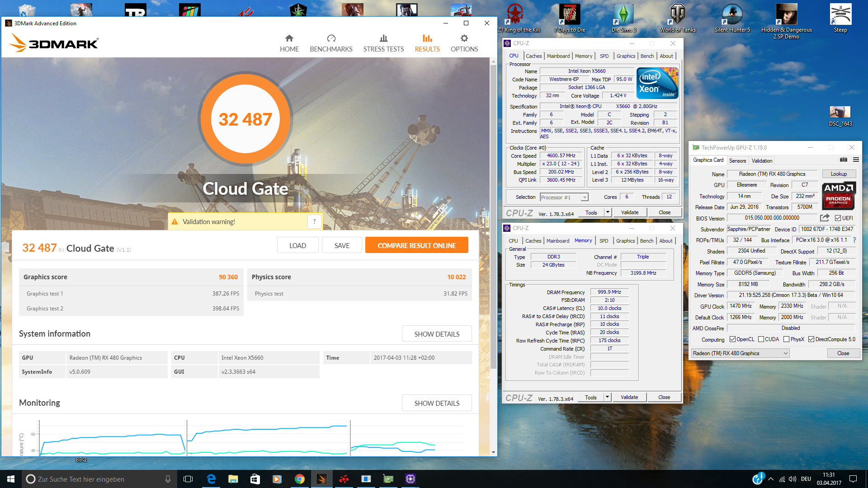Screen dimensions: 868x488
Task: Show details for Monitoring section
Action: [x=437, y=403]
